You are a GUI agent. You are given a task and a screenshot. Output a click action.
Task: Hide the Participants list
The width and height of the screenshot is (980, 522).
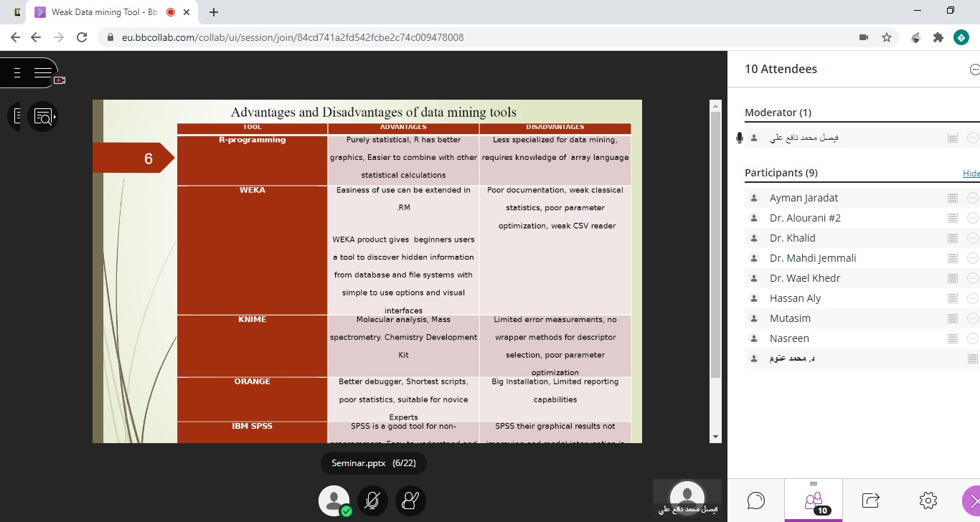pyautogui.click(x=971, y=174)
